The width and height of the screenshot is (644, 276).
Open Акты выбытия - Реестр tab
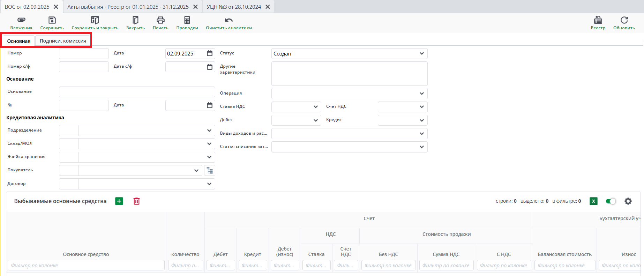click(x=128, y=7)
